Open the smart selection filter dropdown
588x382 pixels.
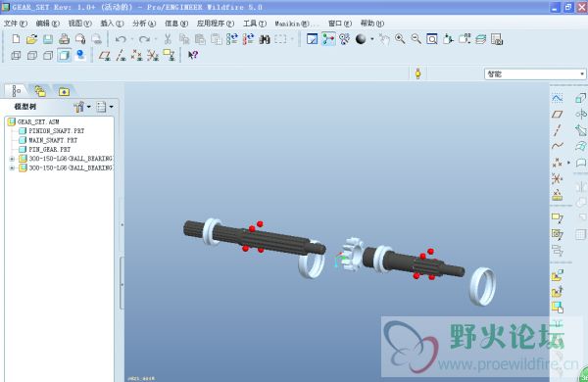click(x=535, y=73)
